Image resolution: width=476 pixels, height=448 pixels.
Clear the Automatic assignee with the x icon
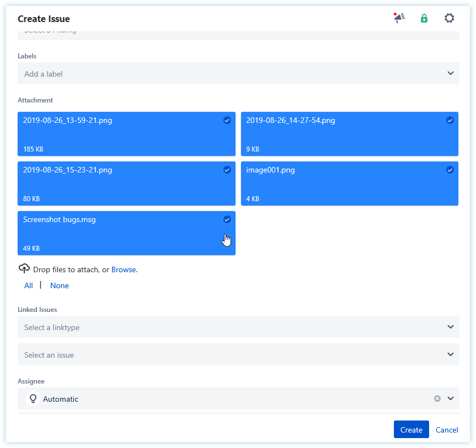click(437, 398)
